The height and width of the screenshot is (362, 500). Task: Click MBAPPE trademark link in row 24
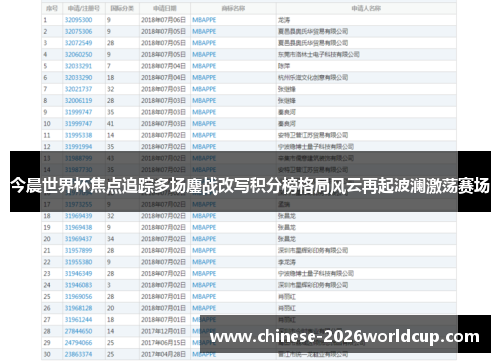[204, 285]
